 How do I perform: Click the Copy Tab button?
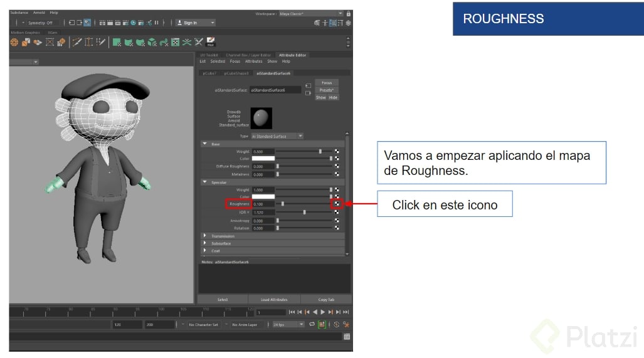click(x=326, y=300)
